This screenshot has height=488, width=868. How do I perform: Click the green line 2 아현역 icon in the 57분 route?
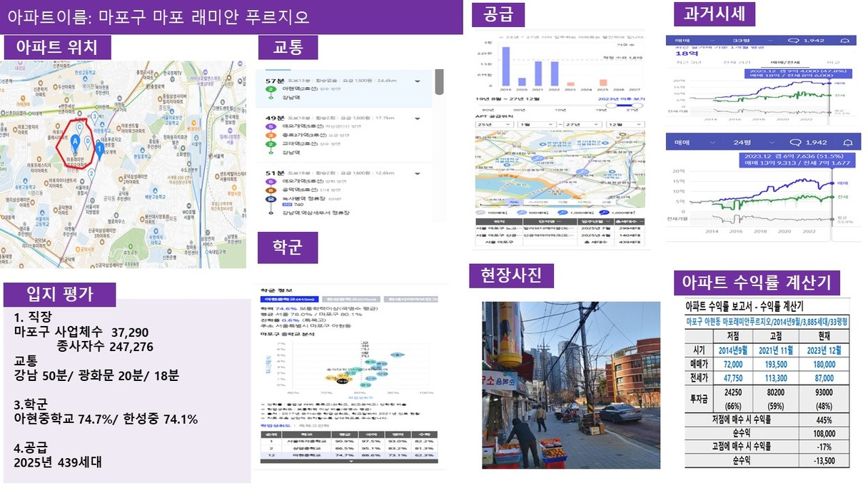tap(270, 89)
